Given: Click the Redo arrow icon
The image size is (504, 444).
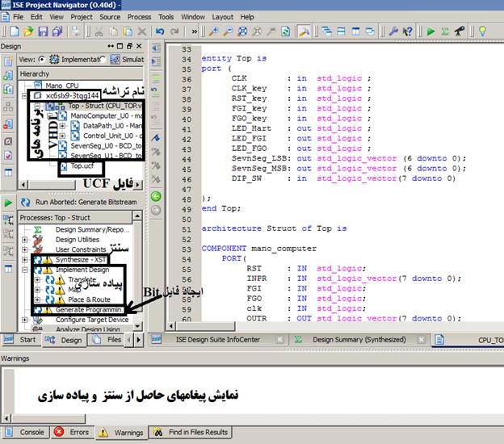Looking at the screenshot, I should (174, 31).
